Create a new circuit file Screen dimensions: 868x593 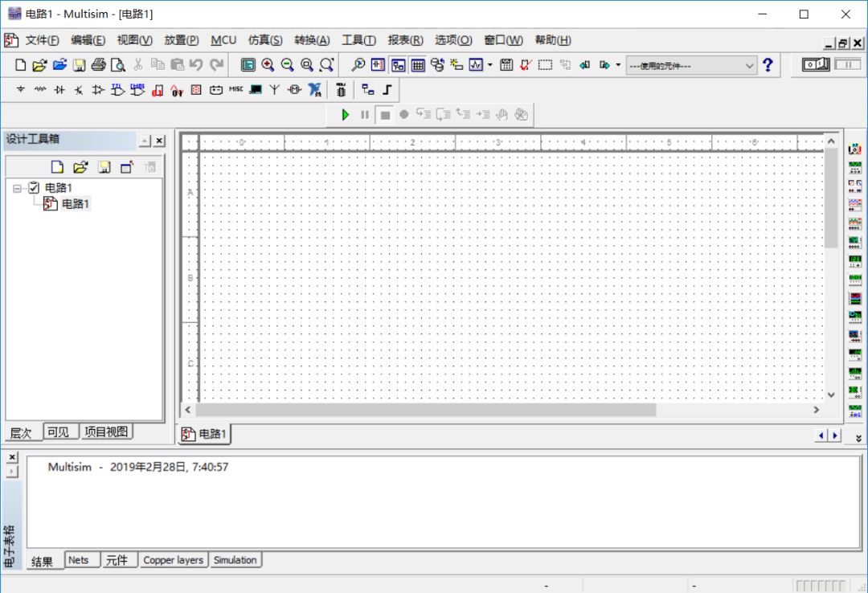point(20,65)
